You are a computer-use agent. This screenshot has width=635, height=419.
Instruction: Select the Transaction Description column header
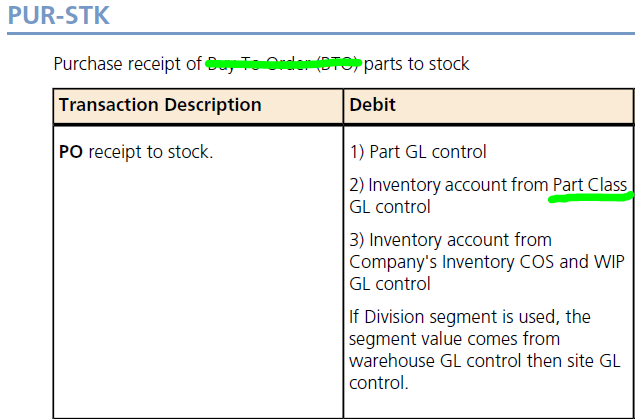click(x=160, y=105)
